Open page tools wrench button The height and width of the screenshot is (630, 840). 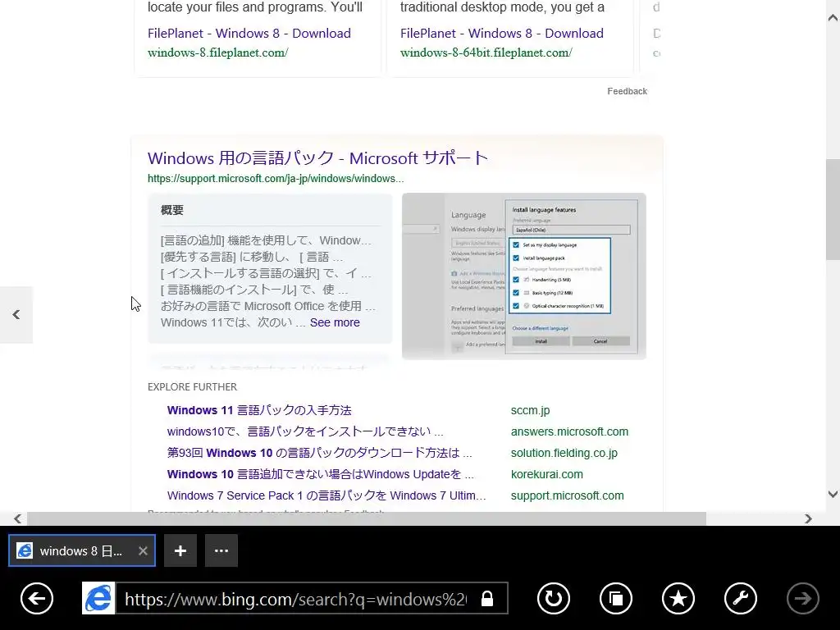pos(741,598)
